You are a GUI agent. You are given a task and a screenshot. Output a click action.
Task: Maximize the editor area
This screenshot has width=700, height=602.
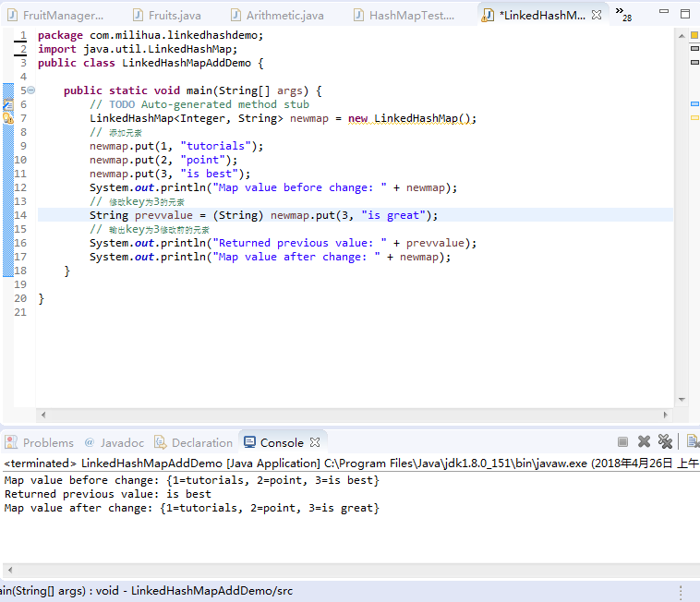(685, 13)
